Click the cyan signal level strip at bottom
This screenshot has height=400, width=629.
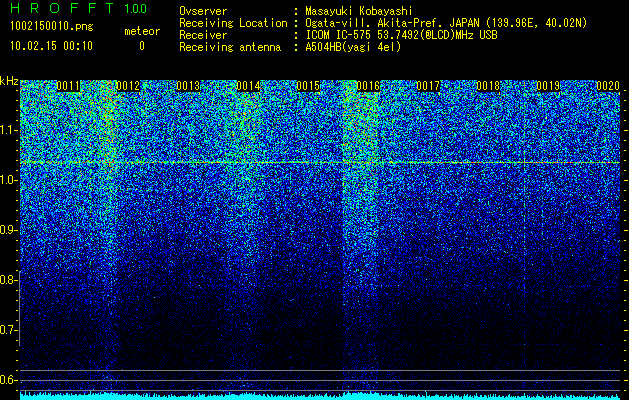click(320, 396)
